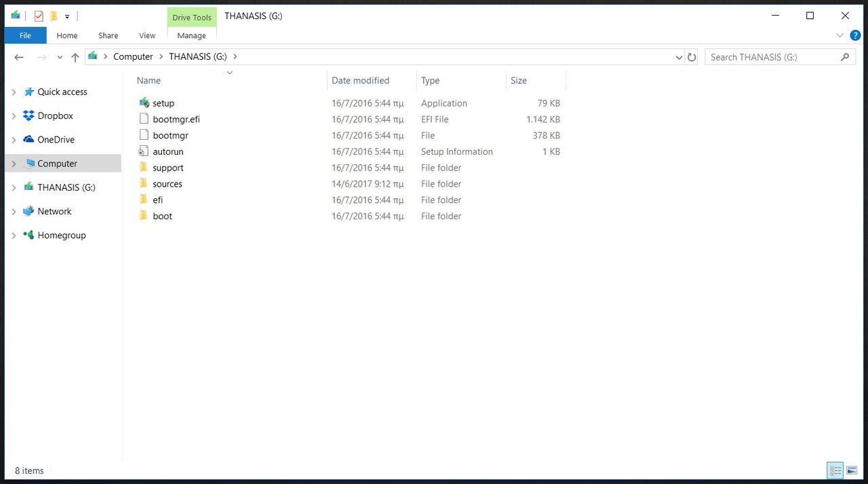The image size is (868, 484).
Task: Go back with the Back arrow
Action: tap(19, 57)
